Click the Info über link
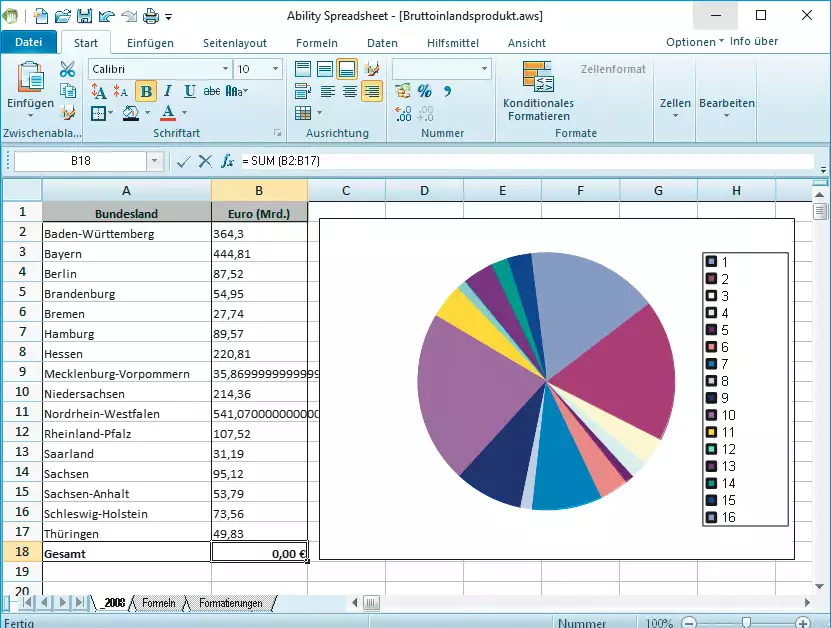The height and width of the screenshot is (628, 831). 753,42
